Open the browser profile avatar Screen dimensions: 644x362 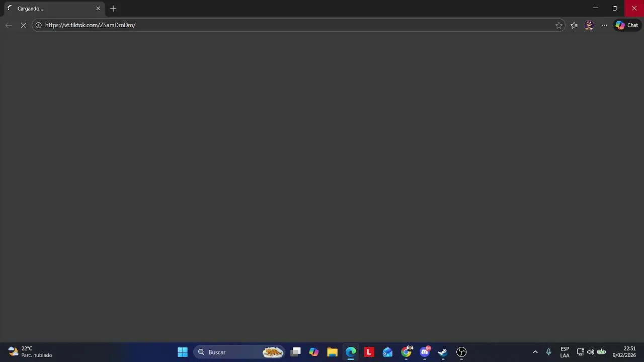589,25
